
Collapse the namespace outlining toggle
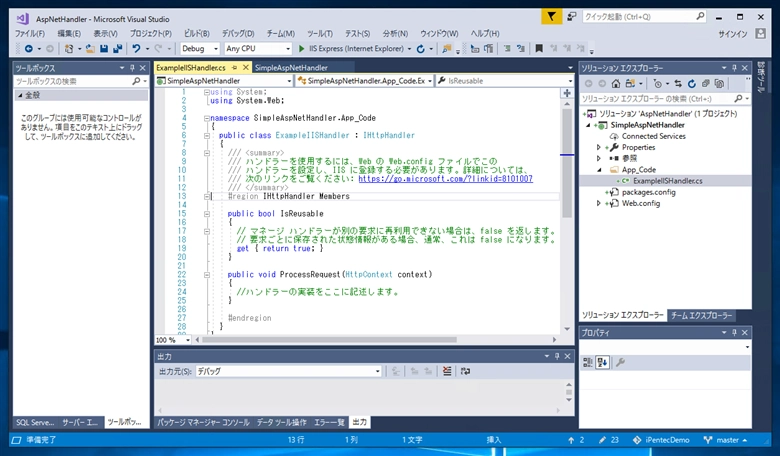tap(206, 118)
